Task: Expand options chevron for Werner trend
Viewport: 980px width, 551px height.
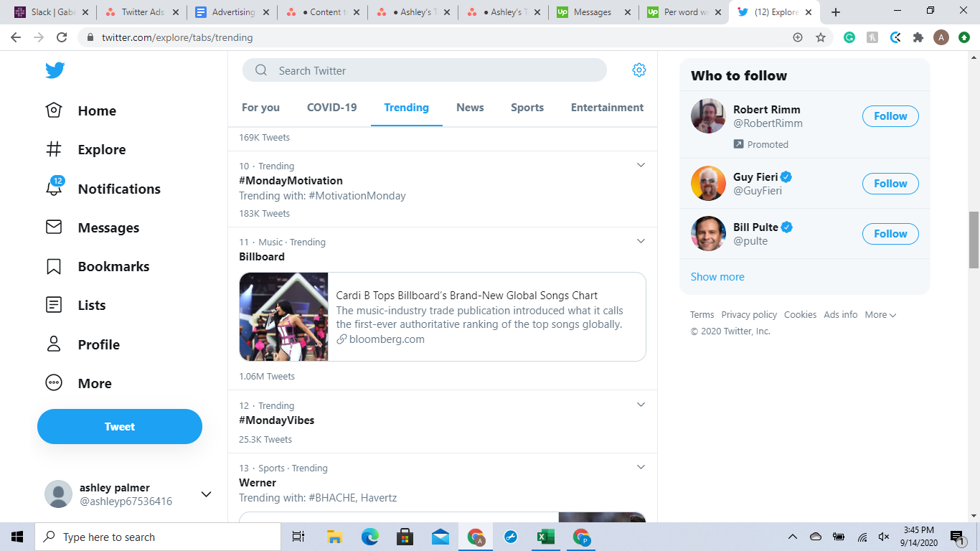Action: coord(641,467)
